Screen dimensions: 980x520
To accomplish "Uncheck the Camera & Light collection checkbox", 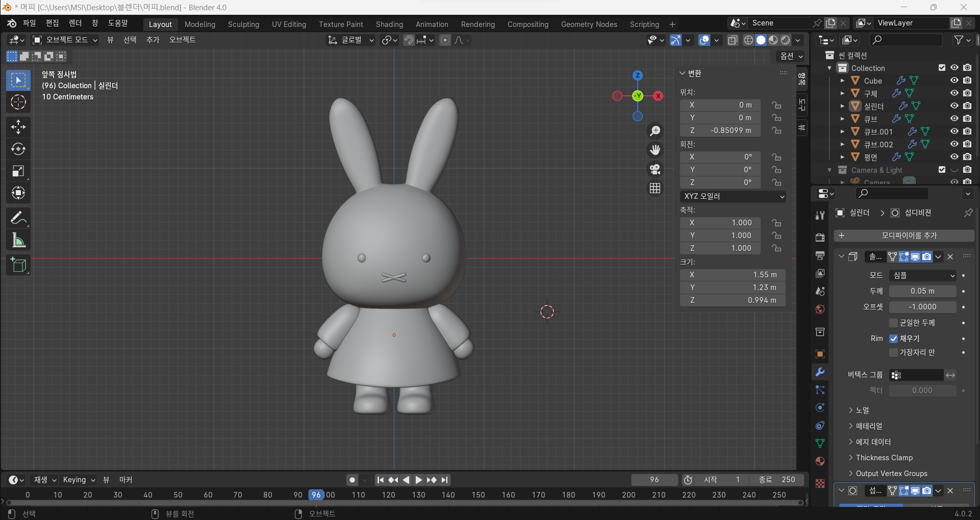I will pyautogui.click(x=942, y=170).
